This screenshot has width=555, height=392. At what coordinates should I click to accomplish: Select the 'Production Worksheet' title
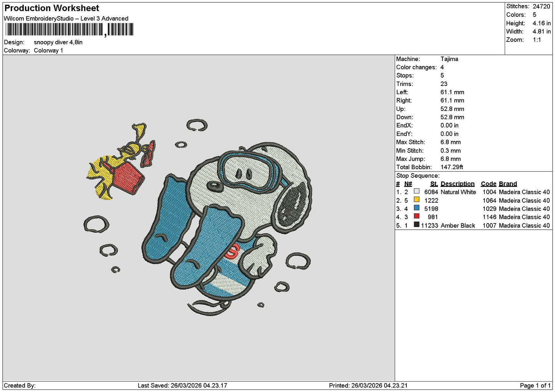pyautogui.click(x=51, y=8)
